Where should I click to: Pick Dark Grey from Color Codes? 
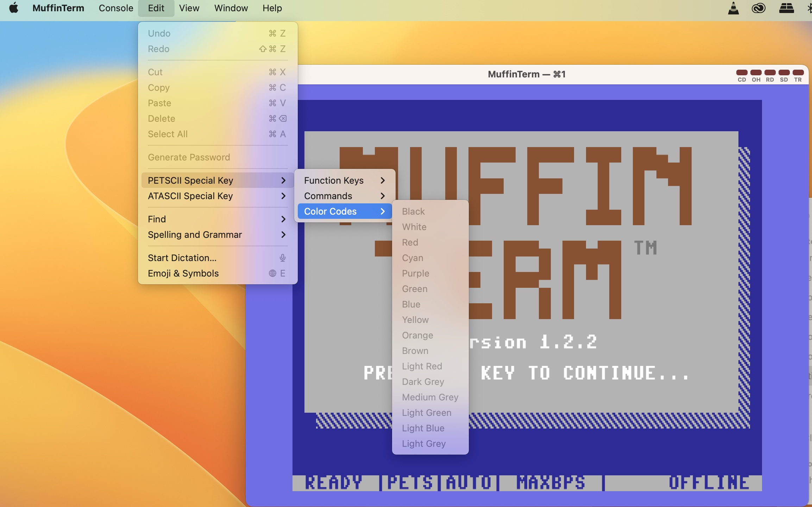point(430,382)
